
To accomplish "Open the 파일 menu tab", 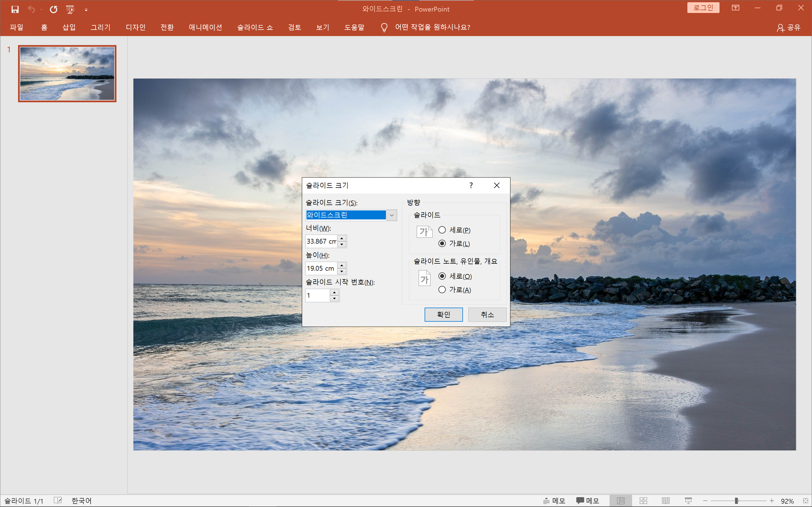I will pos(16,27).
